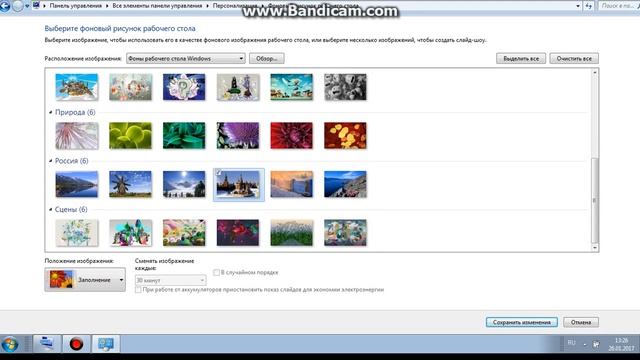640x360 pixels.
Task: Click the red Bandicam record taskbar icon
Action: [76, 344]
